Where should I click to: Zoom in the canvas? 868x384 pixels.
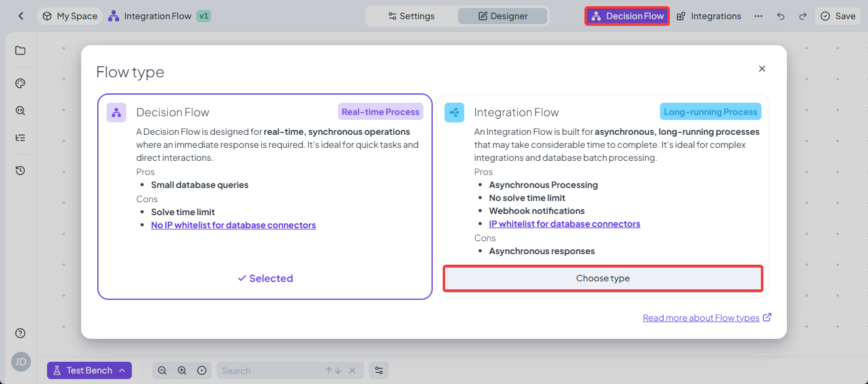coord(182,370)
